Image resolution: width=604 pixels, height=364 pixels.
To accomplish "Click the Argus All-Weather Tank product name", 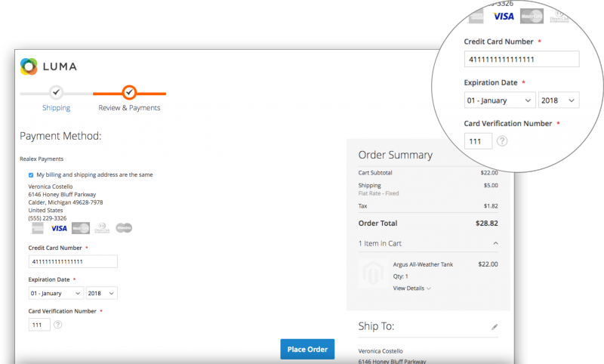I will click(x=423, y=264).
